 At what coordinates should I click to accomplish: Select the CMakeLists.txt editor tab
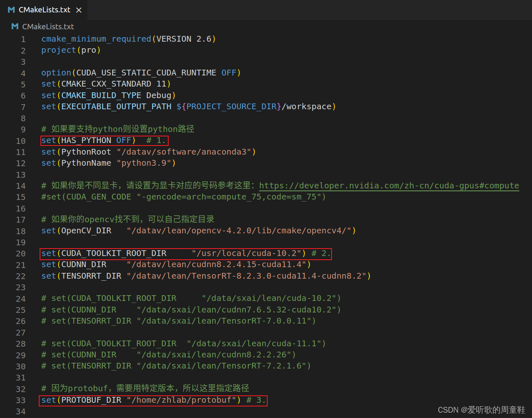[x=44, y=10]
